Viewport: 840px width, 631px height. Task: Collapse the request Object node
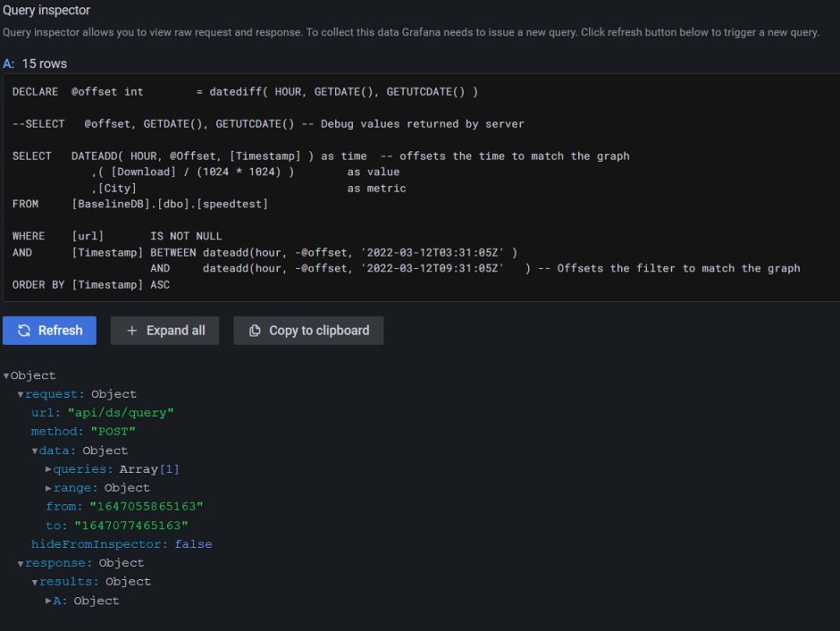tap(21, 395)
